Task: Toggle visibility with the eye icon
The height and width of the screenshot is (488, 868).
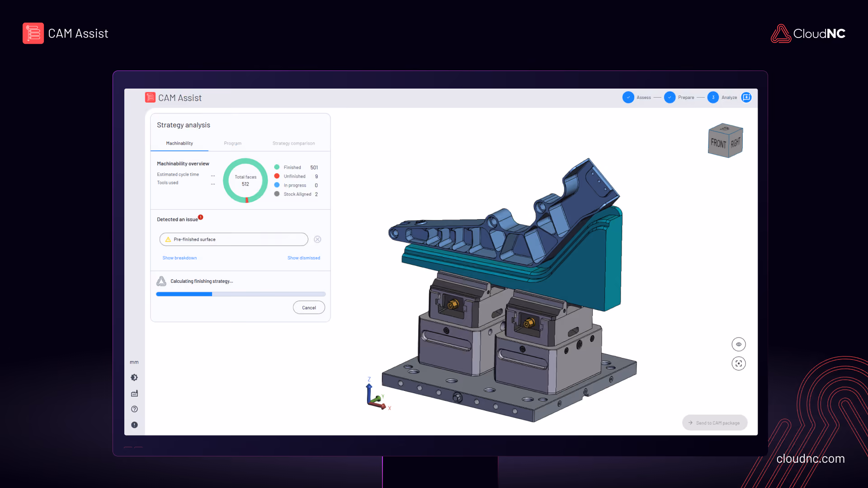Action: click(739, 344)
